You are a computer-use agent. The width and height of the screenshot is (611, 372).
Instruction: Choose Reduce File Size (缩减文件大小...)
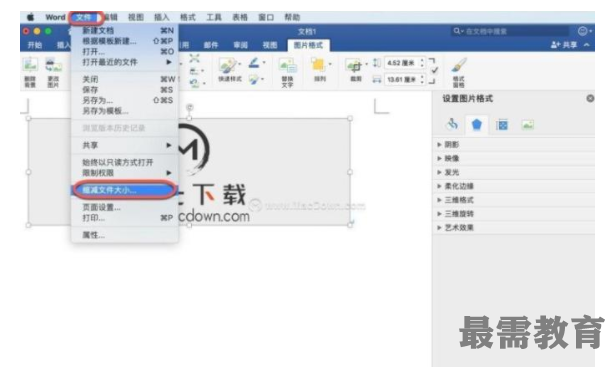pos(125,190)
